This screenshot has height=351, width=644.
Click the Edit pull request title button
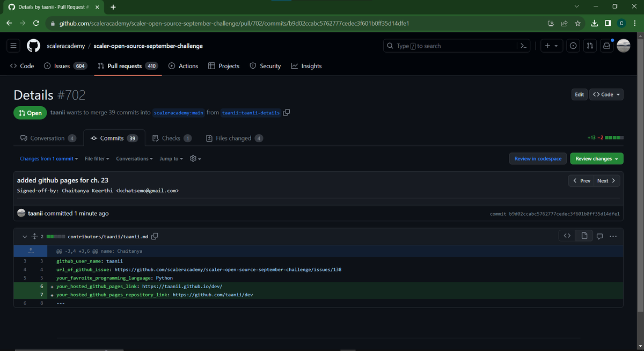coord(579,94)
